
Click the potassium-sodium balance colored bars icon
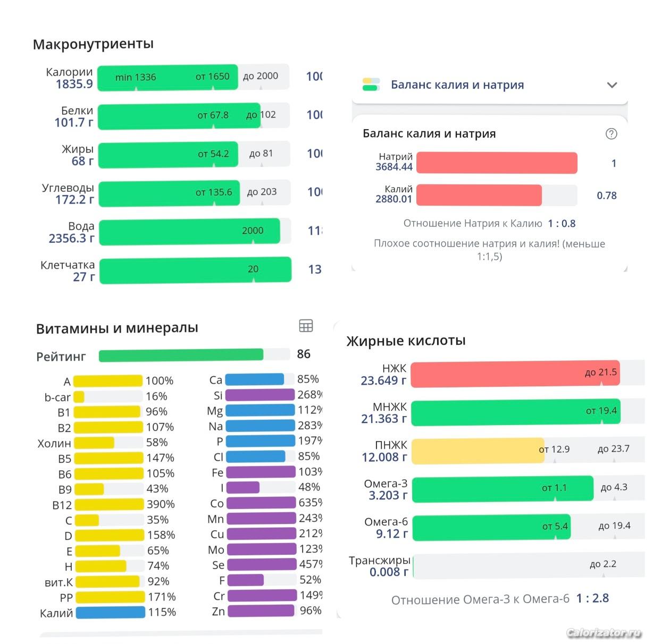click(x=371, y=84)
